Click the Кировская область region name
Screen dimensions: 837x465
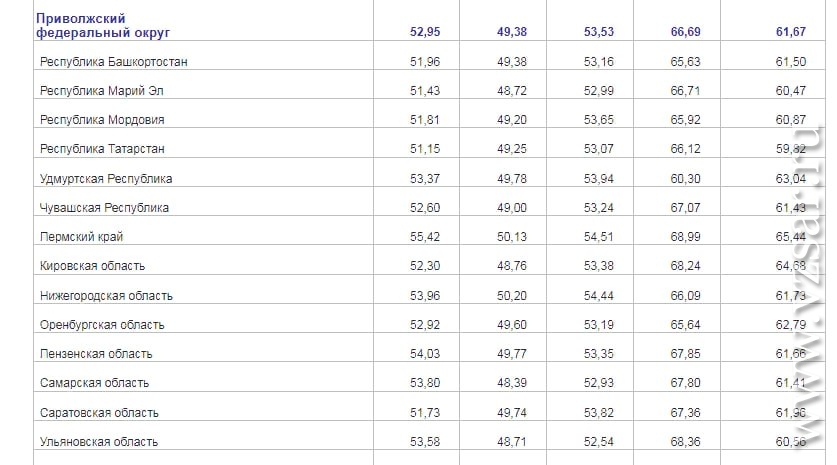pos(92,266)
